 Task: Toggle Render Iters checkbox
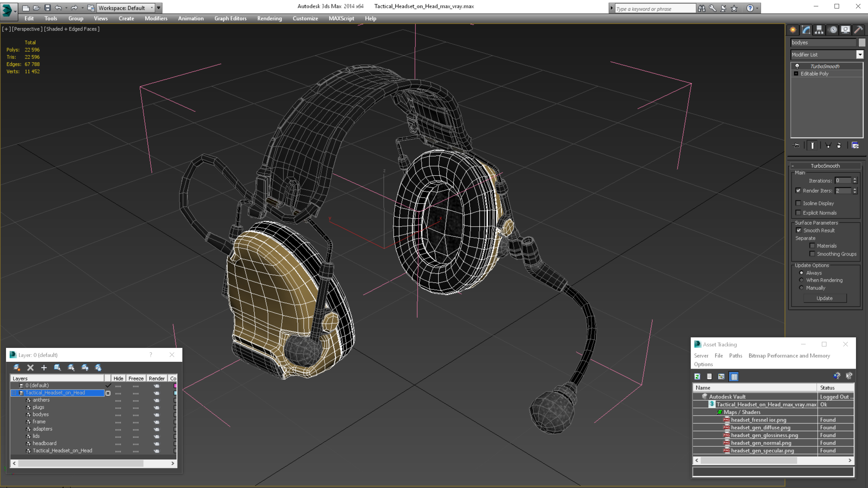798,191
